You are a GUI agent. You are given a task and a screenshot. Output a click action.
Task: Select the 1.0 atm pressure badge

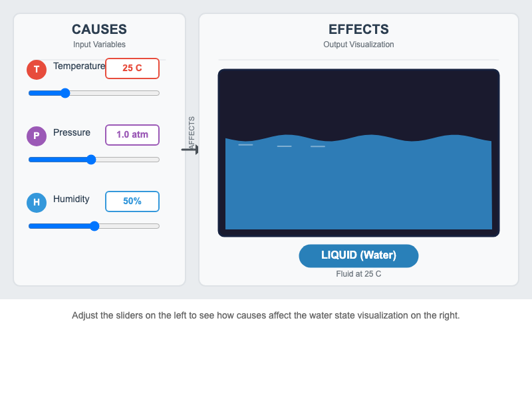[132, 135]
